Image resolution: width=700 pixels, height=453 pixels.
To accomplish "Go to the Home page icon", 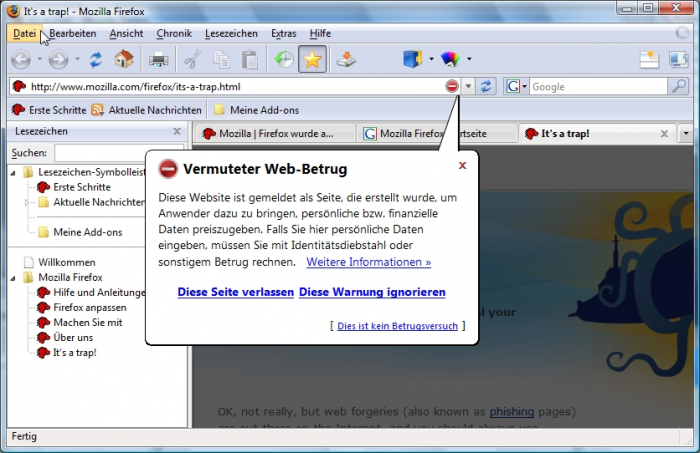I will (x=124, y=59).
